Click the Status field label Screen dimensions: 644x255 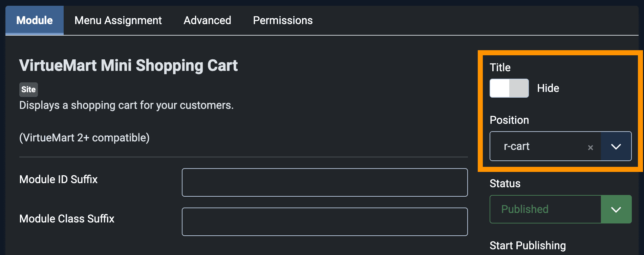coord(505,183)
